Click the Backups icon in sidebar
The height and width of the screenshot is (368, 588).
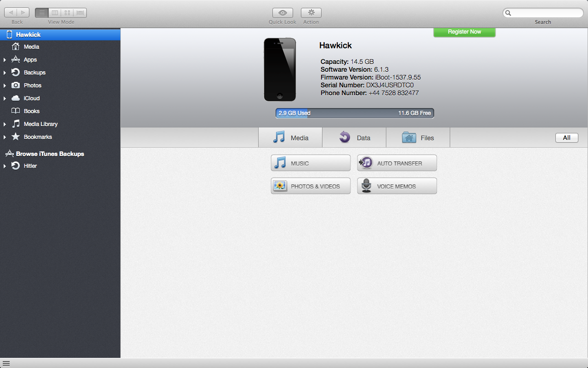16,73
